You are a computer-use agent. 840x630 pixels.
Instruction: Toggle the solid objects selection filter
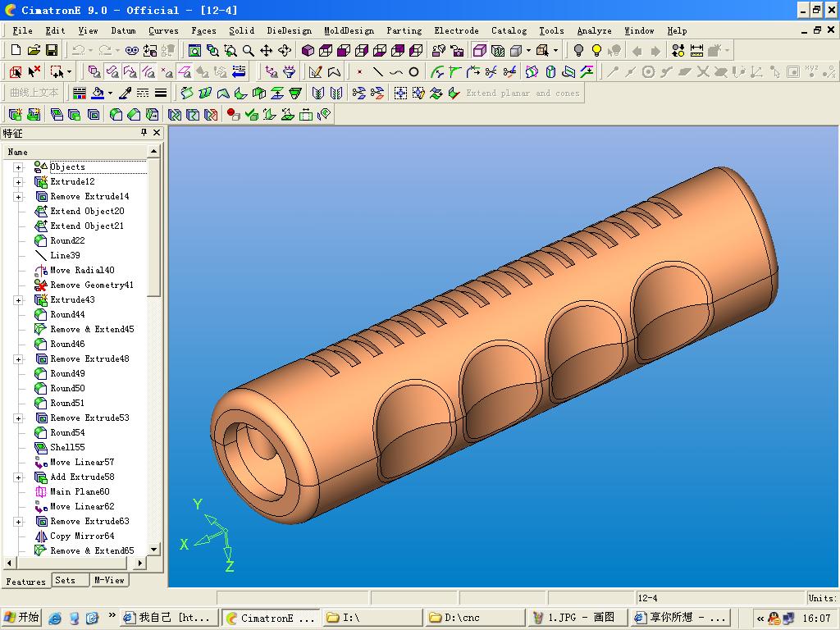point(94,71)
